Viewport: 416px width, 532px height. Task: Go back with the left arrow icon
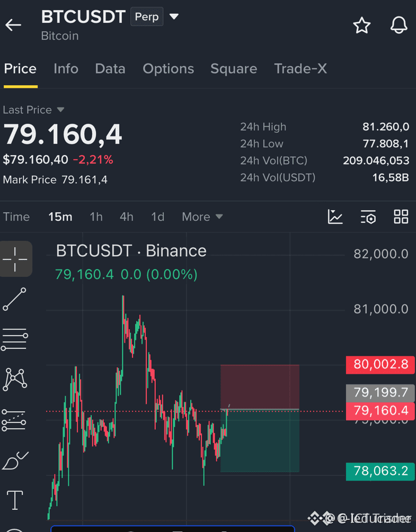tap(13, 25)
